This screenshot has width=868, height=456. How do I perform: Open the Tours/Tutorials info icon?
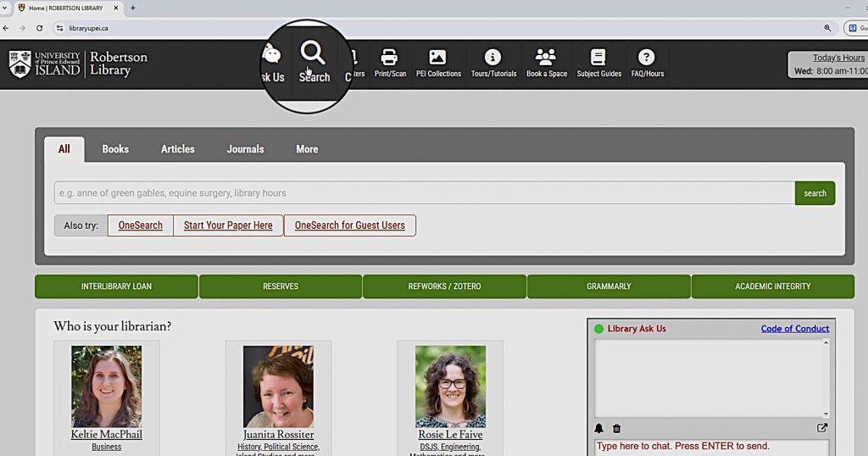(x=492, y=58)
